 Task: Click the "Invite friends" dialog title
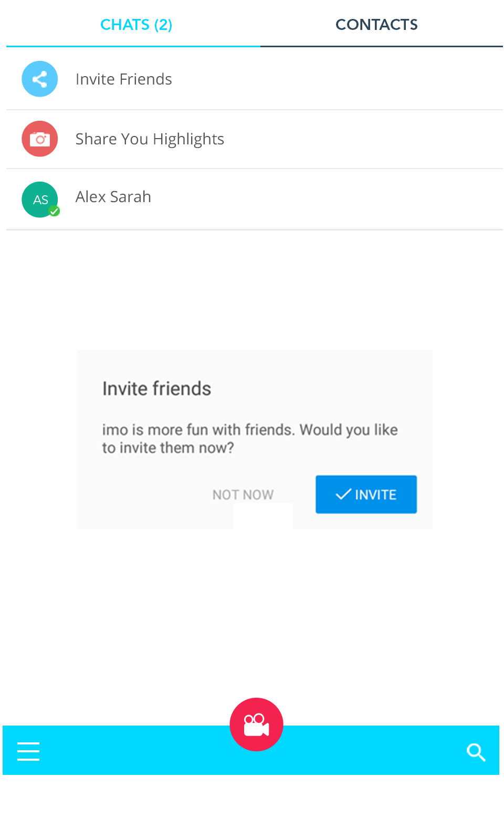pos(156,388)
